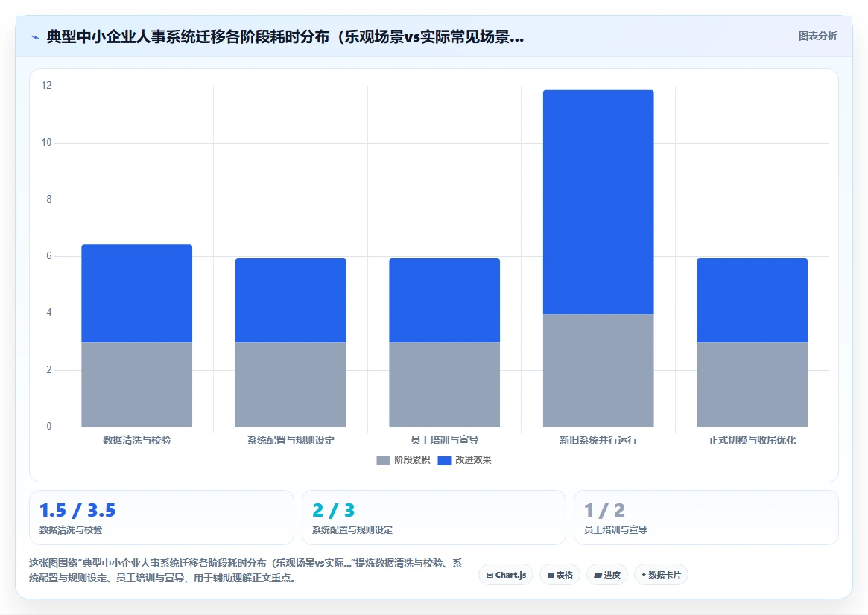This screenshot has height=615, width=868.
Task: Click the gray segment of 系统配置与规则设定 bar
Action: pos(291,384)
